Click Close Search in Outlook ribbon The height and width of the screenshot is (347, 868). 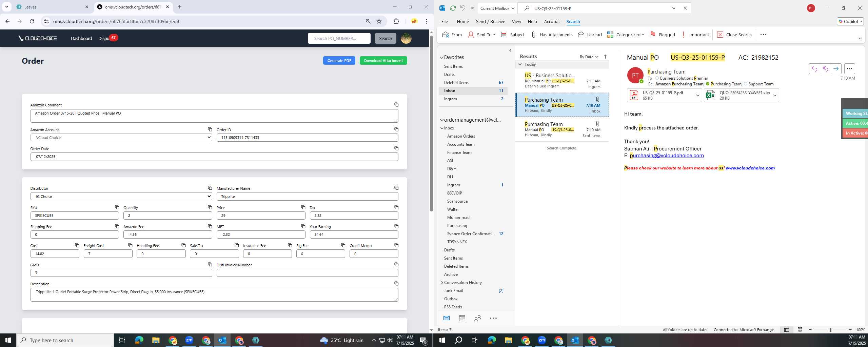(x=734, y=35)
